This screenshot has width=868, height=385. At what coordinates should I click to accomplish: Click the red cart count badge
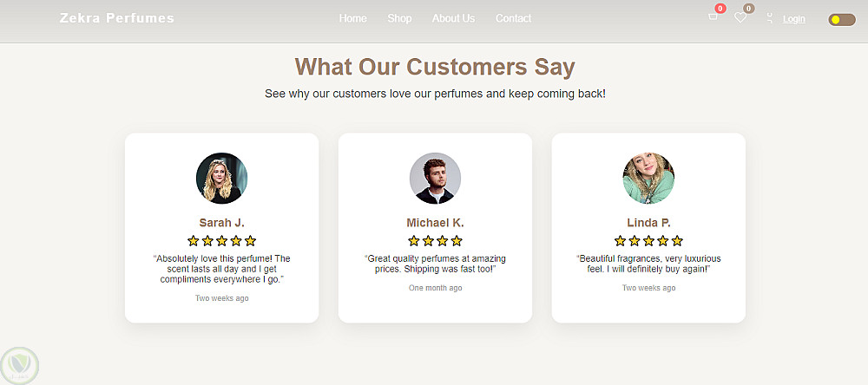click(x=720, y=9)
